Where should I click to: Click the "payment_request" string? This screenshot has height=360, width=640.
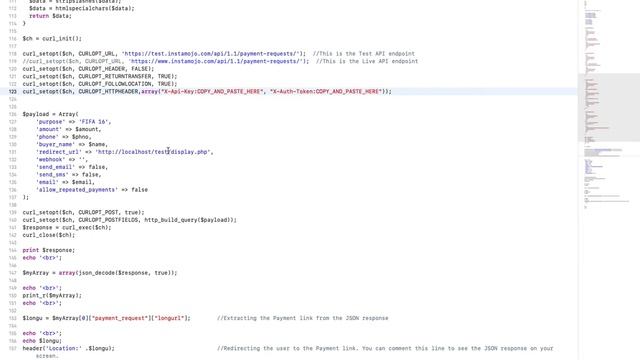click(x=120, y=318)
